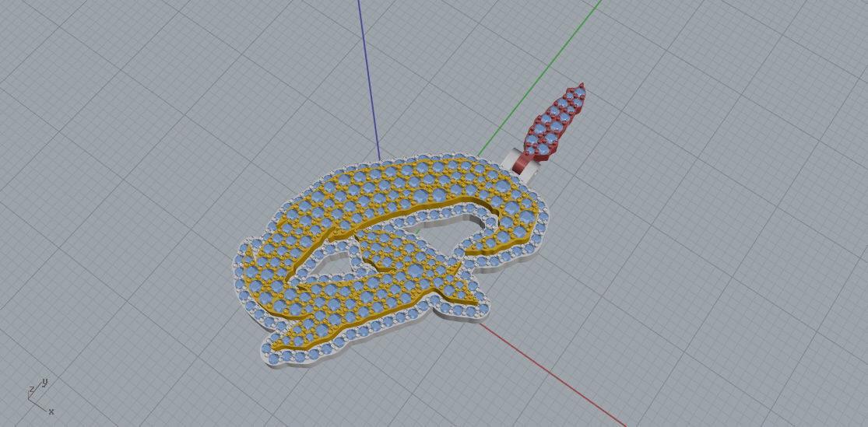Select the white connector loop under the bail
This screenshot has width=868, height=427.
pos(530,169)
